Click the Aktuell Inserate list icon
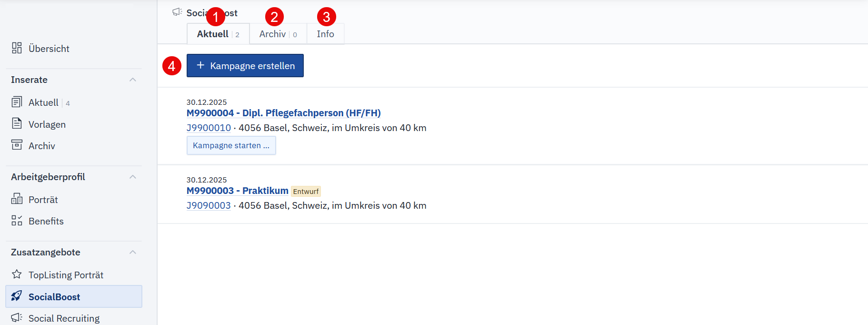Image resolution: width=868 pixels, height=325 pixels. pyautogui.click(x=17, y=102)
